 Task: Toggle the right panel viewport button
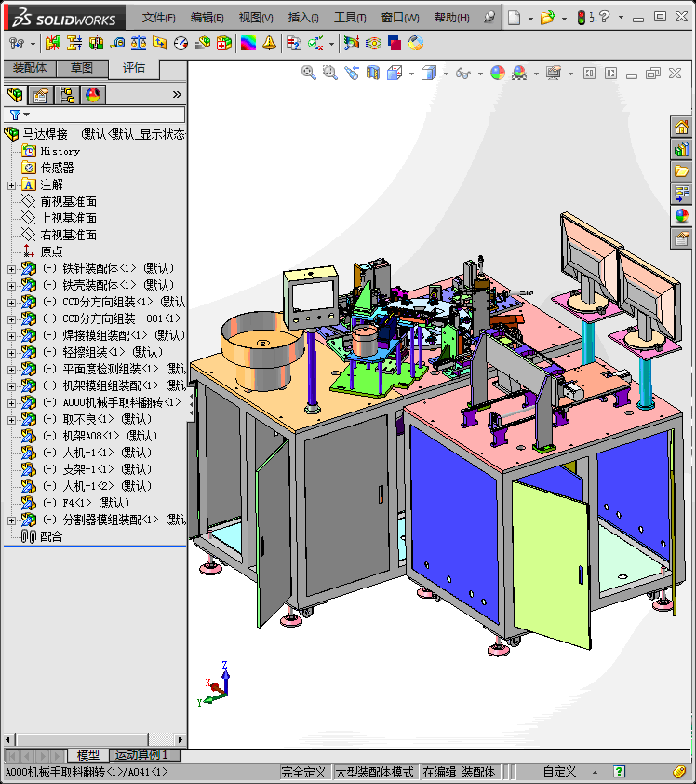coord(610,74)
